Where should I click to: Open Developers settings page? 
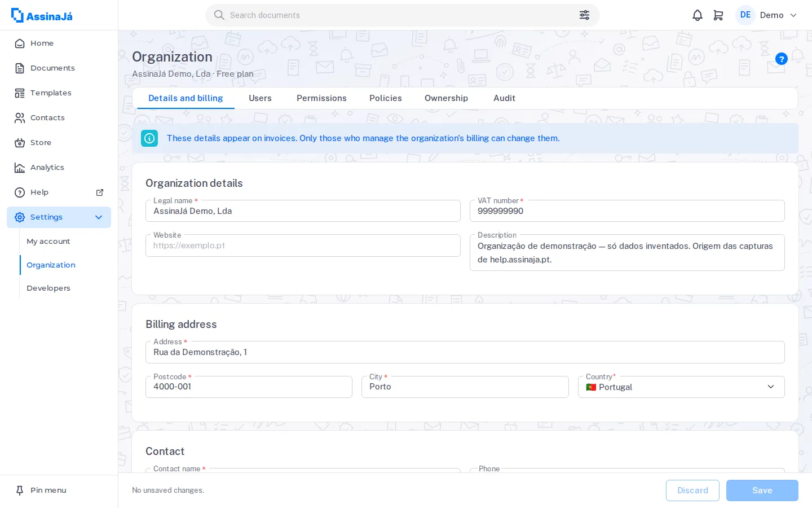(x=48, y=288)
